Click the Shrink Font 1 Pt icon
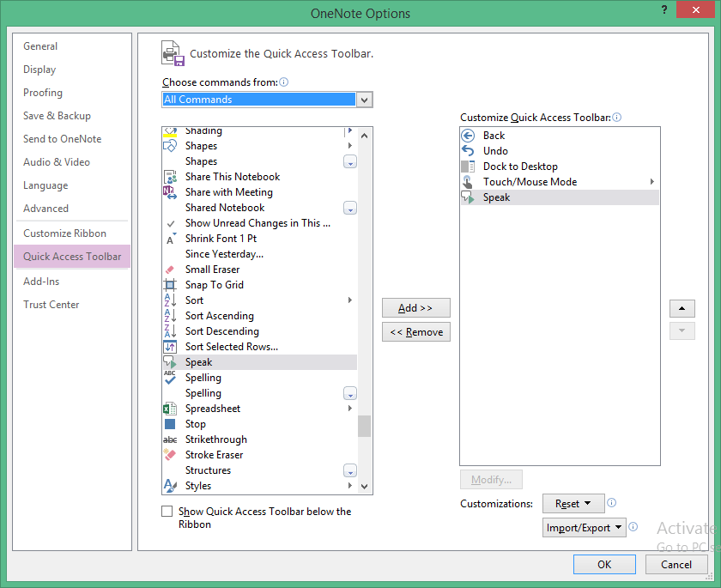 coord(171,239)
